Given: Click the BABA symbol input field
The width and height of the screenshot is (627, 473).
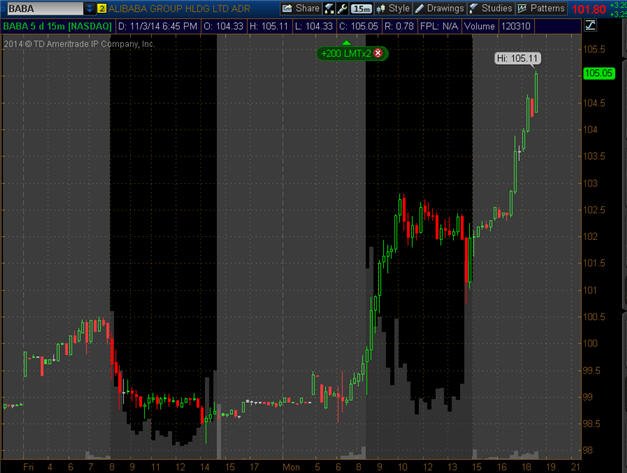Looking at the screenshot, I should 45,8.
